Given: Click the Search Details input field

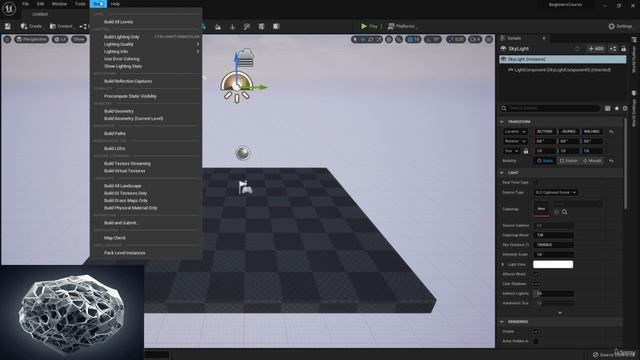Looking at the screenshot, I should 550,108.
